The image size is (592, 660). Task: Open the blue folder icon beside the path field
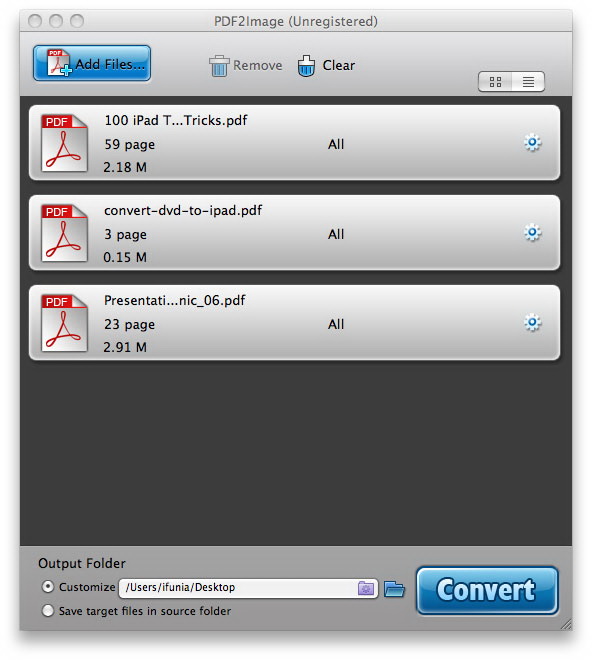point(395,589)
